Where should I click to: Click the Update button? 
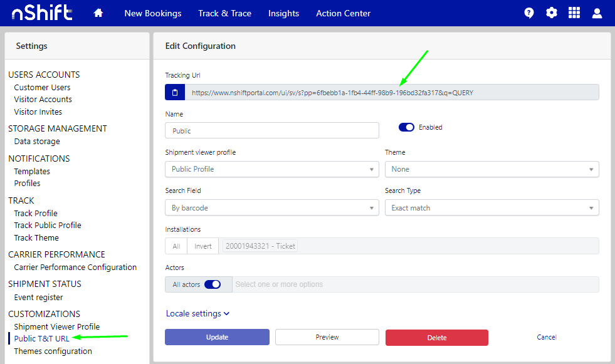217,337
